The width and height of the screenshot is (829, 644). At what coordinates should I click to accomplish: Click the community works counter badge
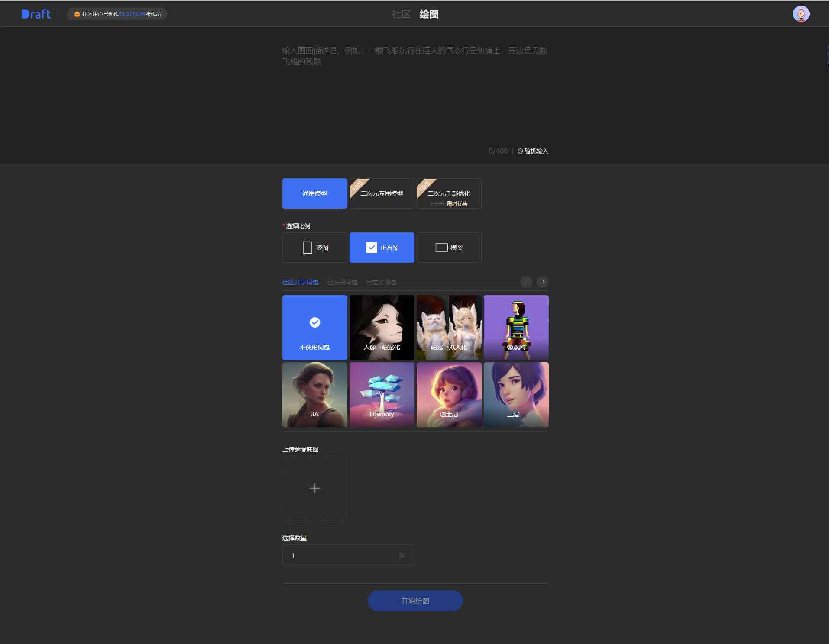pyautogui.click(x=117, y=14)
